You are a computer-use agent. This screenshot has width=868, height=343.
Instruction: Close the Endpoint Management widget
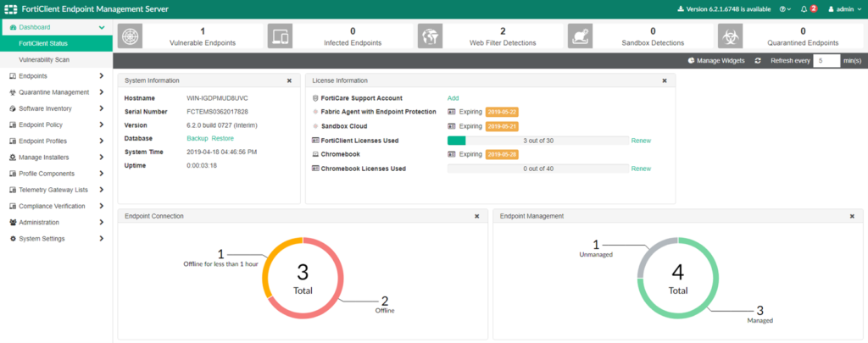tap(852, 216)
